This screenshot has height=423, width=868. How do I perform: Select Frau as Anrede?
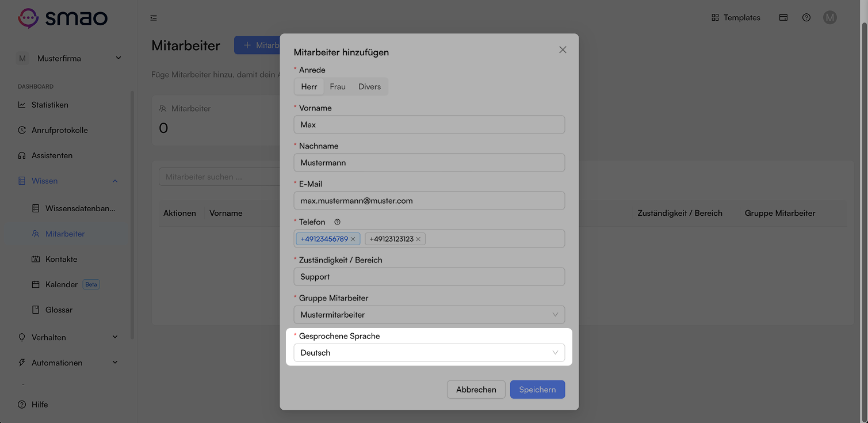click(338, 87)
